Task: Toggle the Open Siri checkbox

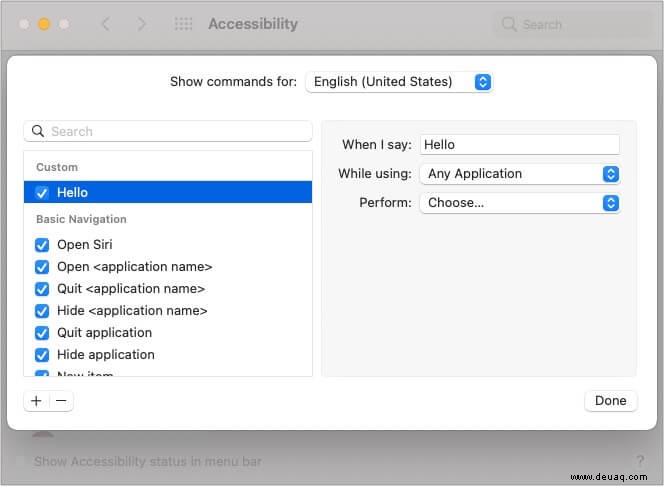Action: [42, 245]
